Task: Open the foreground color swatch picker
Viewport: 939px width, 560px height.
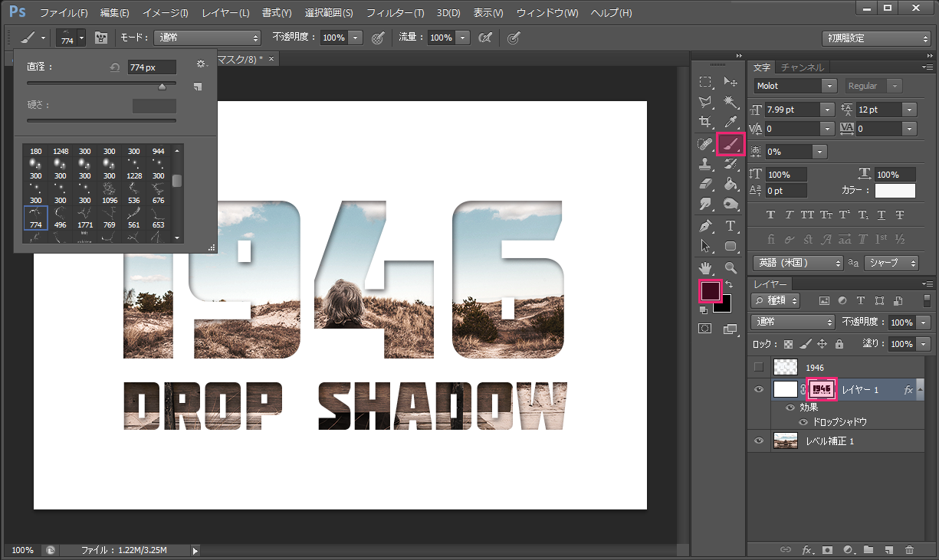Action: coord(709,290)
